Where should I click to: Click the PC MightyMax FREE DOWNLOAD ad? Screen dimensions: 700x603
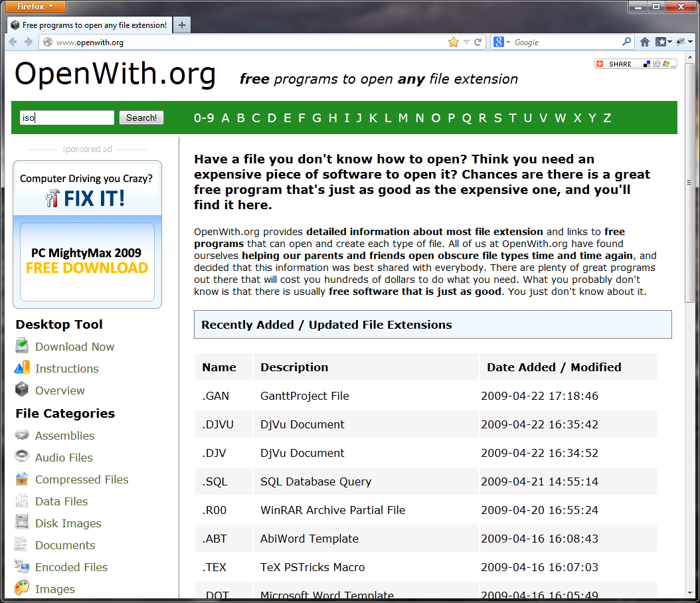click(x=87, y=261)
